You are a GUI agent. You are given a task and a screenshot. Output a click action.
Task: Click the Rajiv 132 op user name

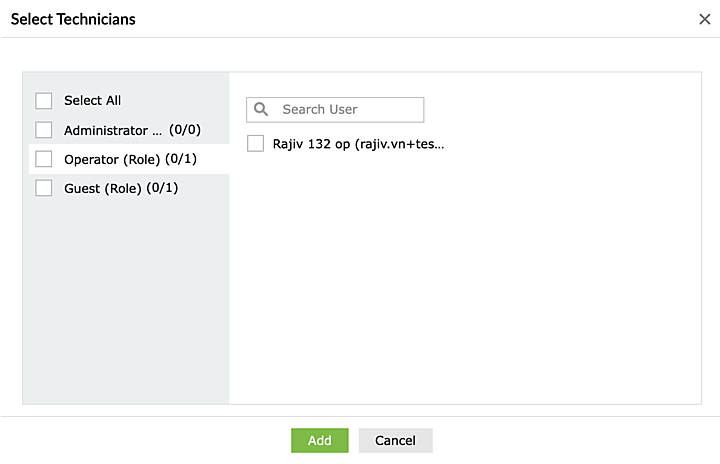click(311, 144)
